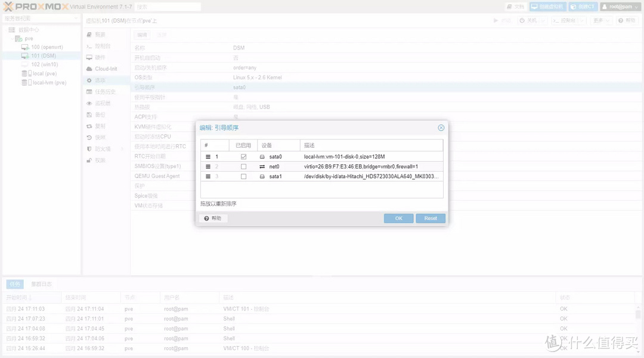Click the disk icon beside sata1
644x358 pixels.
click(262, 176)
